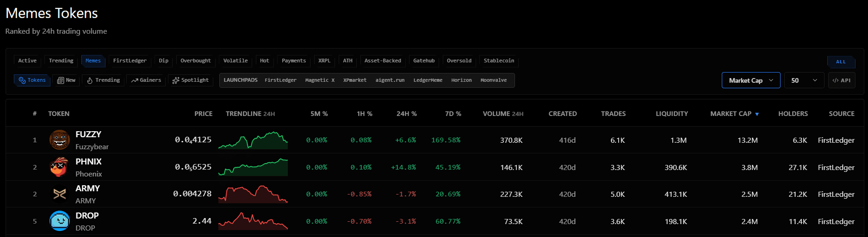Open the Magnetic X launchpad link
The height and width of the screenshot is (237, 868).
tap(320, 80)
